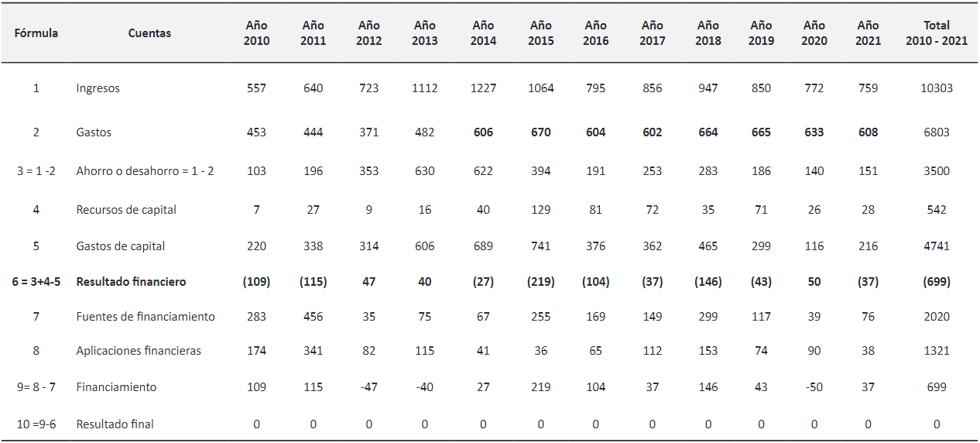This screenshot has height=443, width=980.
Task: Select the Ahorro o desahorro row label
Action: click(145, 171)
